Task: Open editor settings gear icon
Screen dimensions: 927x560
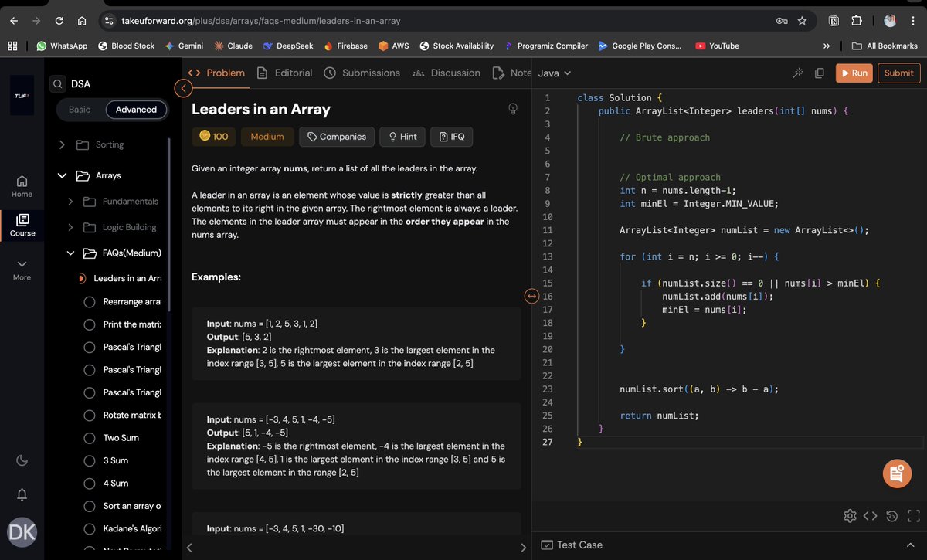Action: point(850,516)
